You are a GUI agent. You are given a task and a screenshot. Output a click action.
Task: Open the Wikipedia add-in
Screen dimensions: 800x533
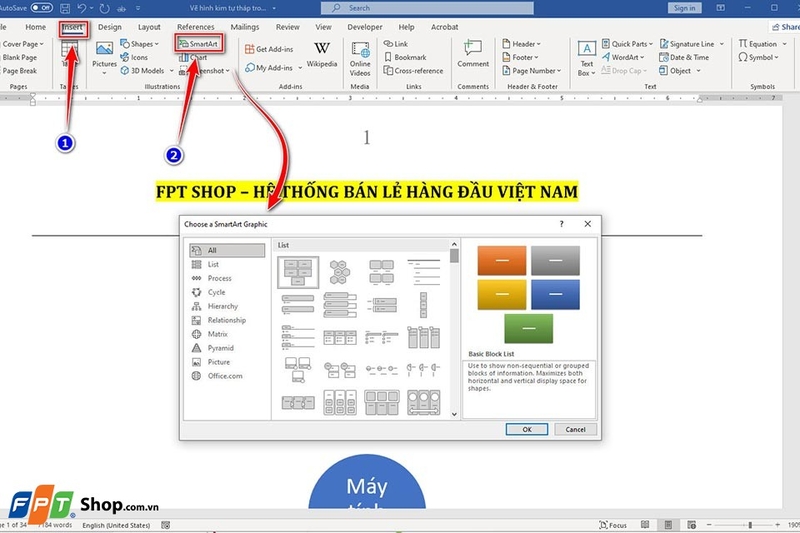click(x=321, y=55)
